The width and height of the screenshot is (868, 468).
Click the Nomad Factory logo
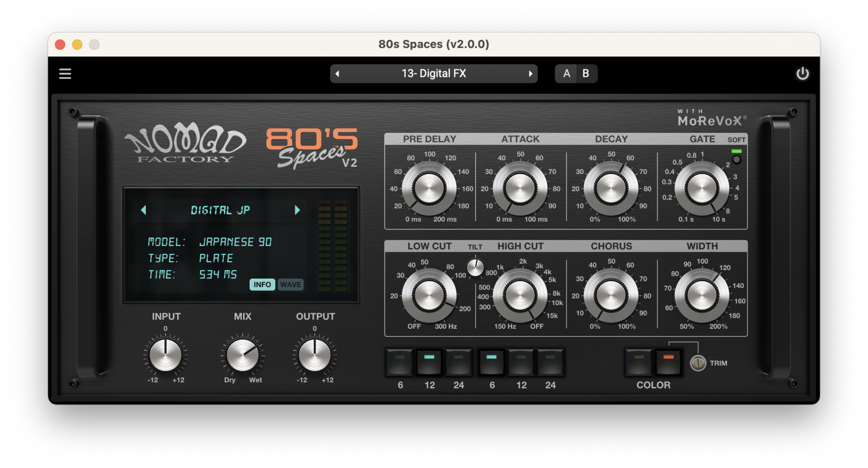pos(185,143)
